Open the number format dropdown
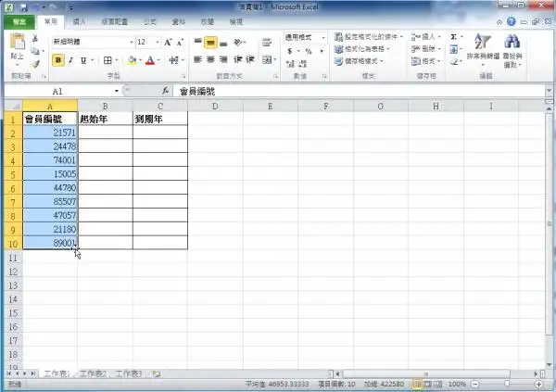This screenshot has width=556, height=392. pos(323,37)
